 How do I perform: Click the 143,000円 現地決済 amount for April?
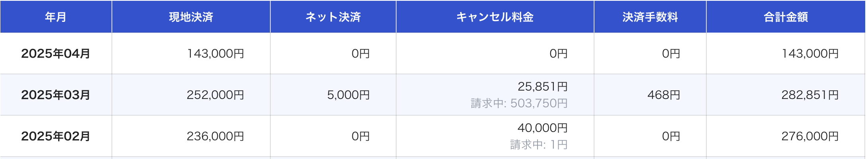pyautogui.click(x=215, y=54)
